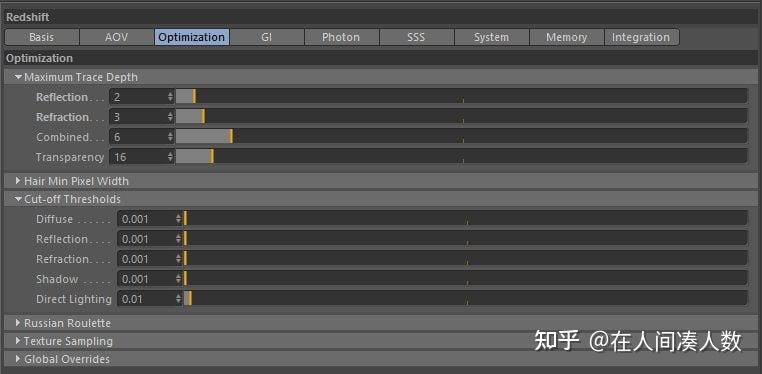762x374 pixels.
Task: Click the Transparency label
Action: coord(69,157)
